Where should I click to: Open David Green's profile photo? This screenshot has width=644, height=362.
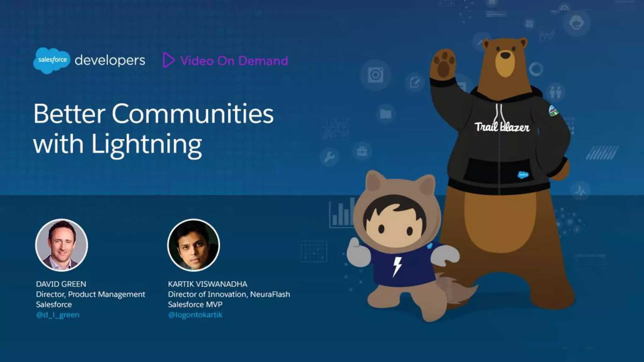coord(62,245)
